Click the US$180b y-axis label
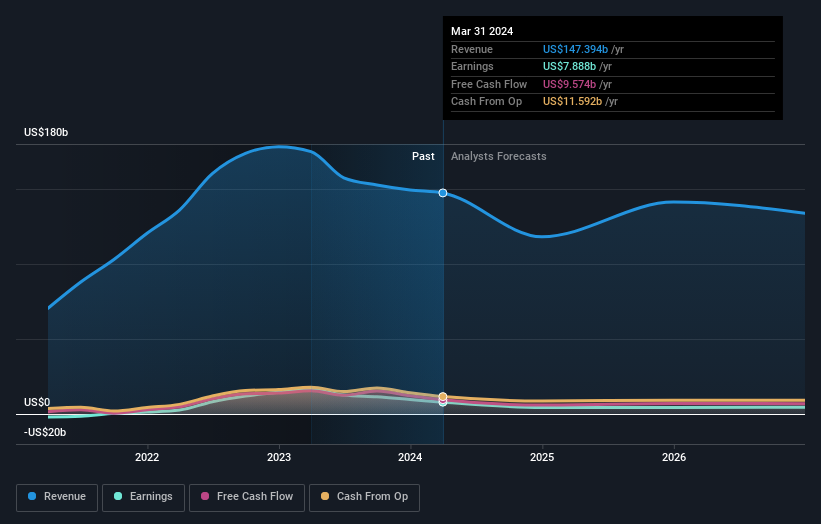 click(46, 132)
